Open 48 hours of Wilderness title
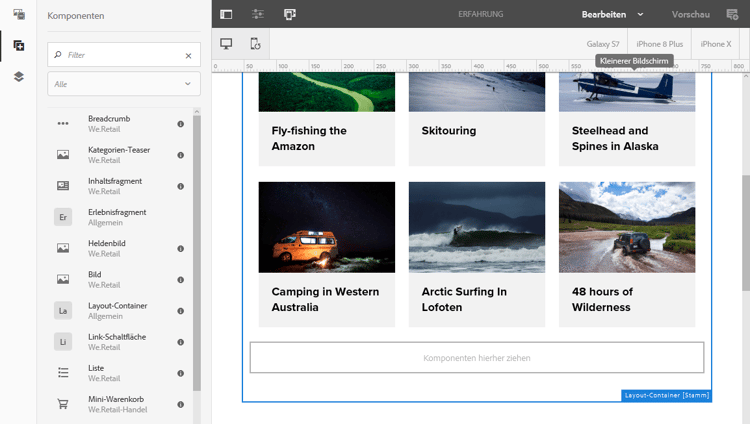Viewport: 750px width, 424px height. 602,299
